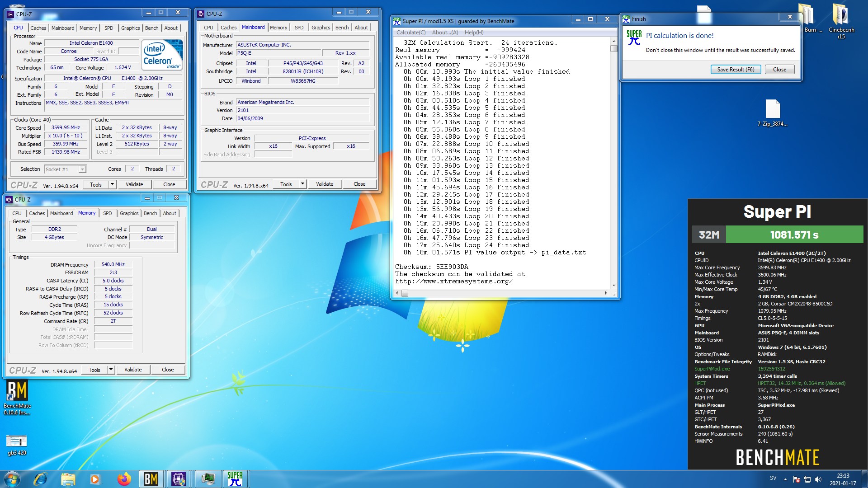Viewport: 868px width, 488px height.
Task: Select SPD tab in CPU-Z Mainboard window
Action: [x=299, y=28]
